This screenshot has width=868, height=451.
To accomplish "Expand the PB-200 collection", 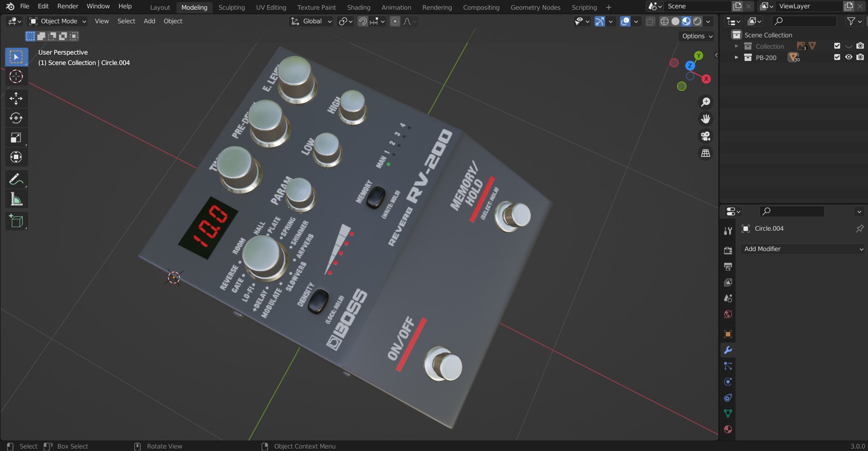I will click(x=736, y=57).
